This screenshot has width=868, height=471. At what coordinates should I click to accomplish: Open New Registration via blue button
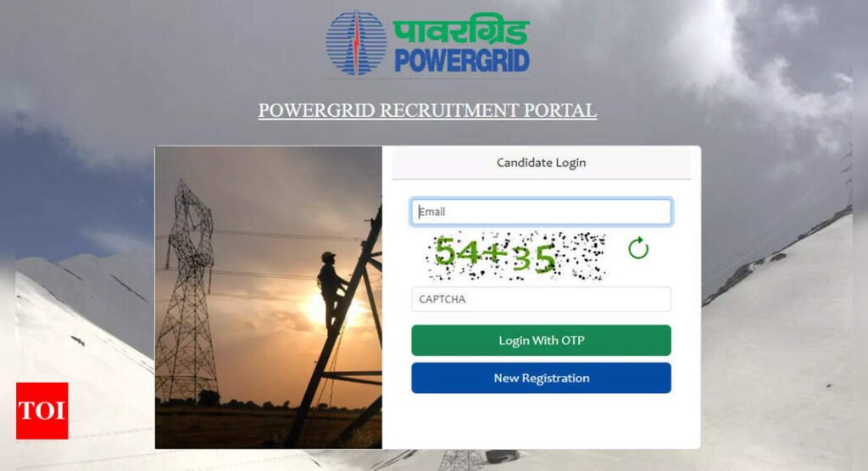point(541,378)
